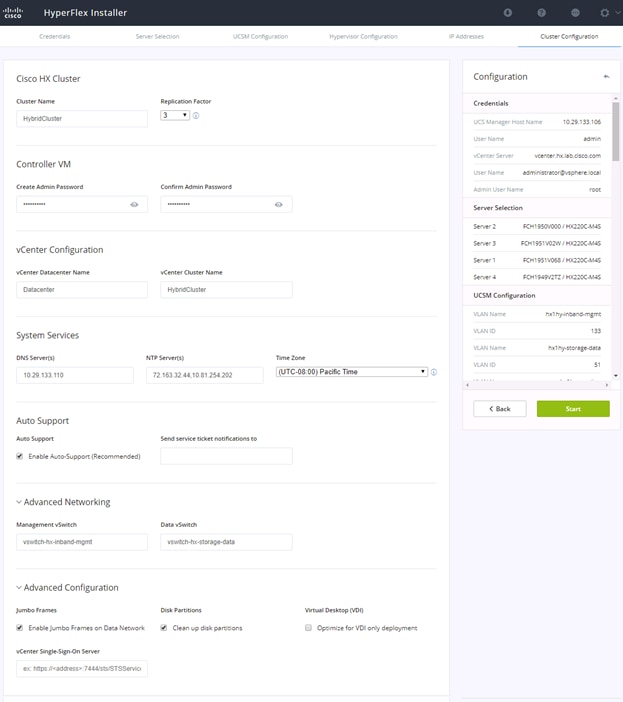Toggle Enable Auto-Support checkbox
The width and height of the screenshot is (623, 702).
[20, 456]
